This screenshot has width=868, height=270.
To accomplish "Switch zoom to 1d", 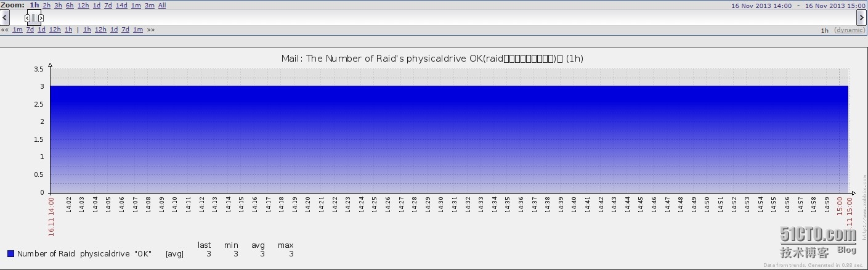I will coord(97,6).
